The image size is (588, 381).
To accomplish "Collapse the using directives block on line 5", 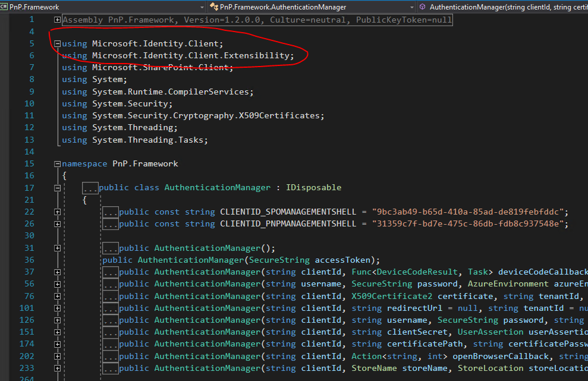I will [56, 43].
